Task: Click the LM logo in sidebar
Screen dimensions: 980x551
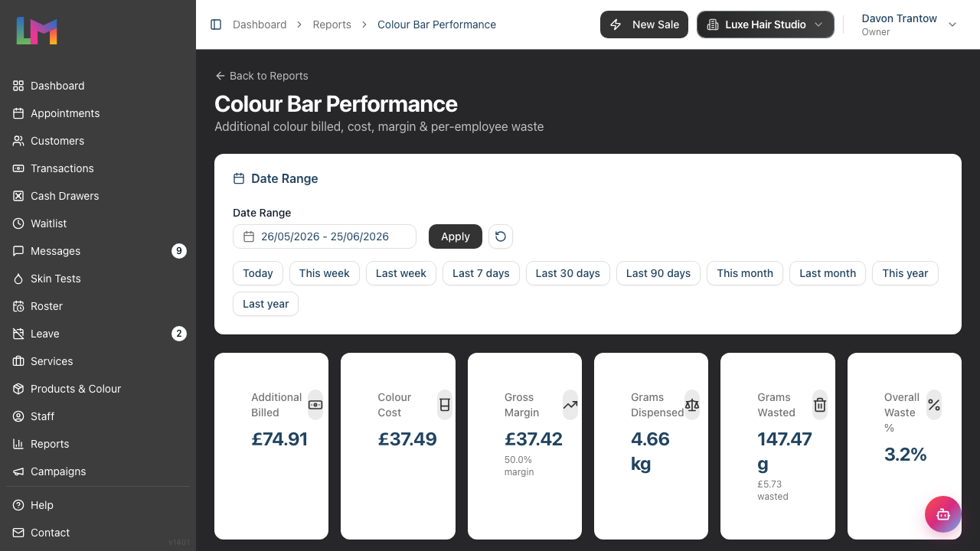Action: (37, 31)
